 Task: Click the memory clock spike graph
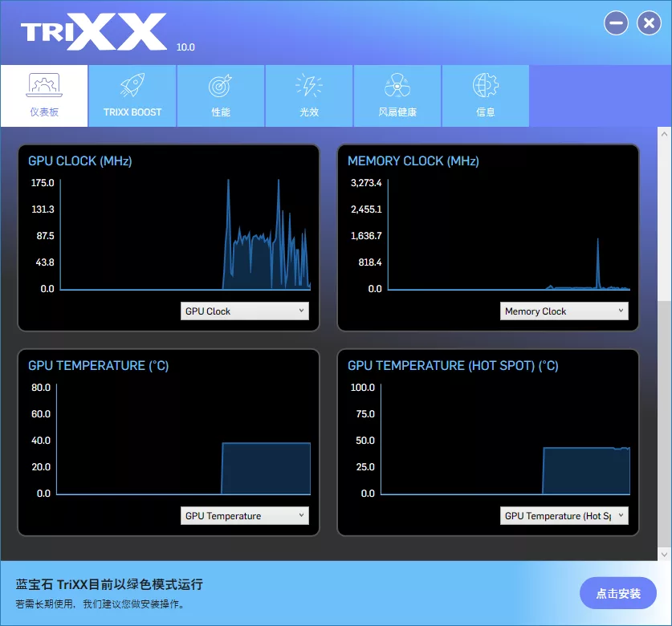point(509,234)
